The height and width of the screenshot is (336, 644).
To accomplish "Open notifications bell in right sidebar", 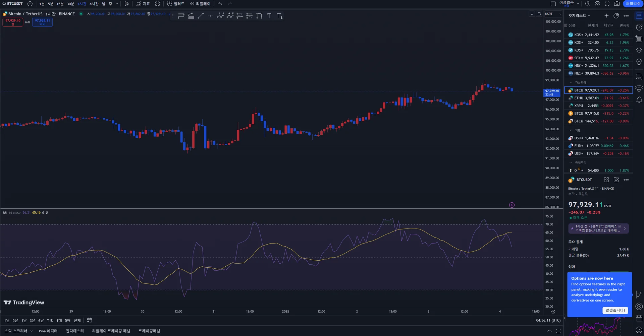I will (639, 100).
